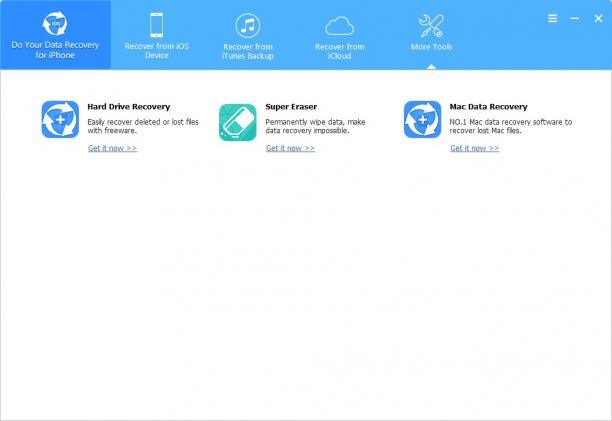Follow Get it now under Hard Drive Recovery
Screen dimensions: 612x421
(112, 148)
